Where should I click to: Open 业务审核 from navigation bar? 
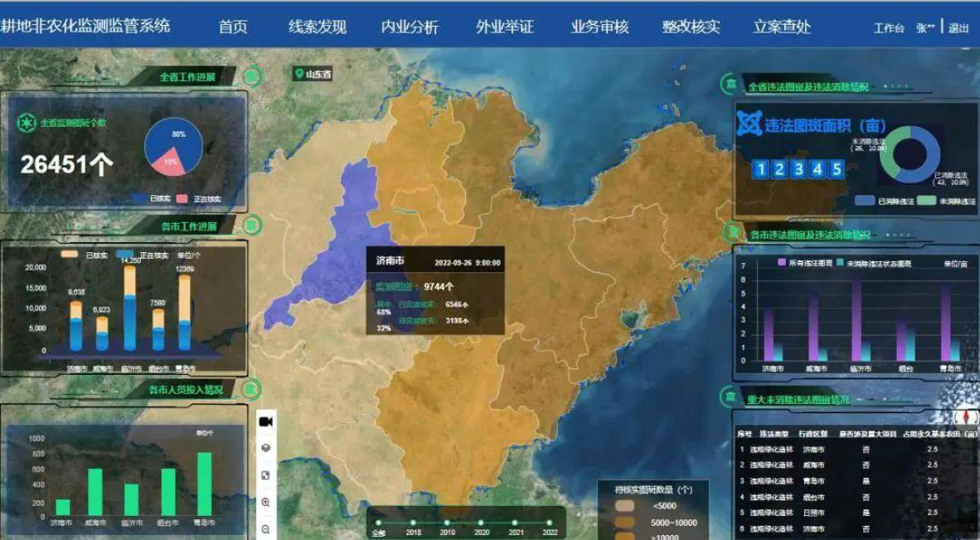pyautogui.click(x=599, y=27)
